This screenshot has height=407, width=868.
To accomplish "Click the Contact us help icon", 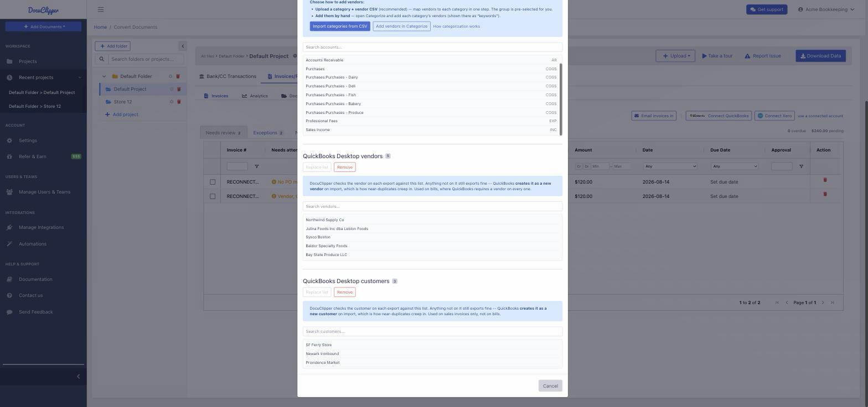I will coord(9,295).
